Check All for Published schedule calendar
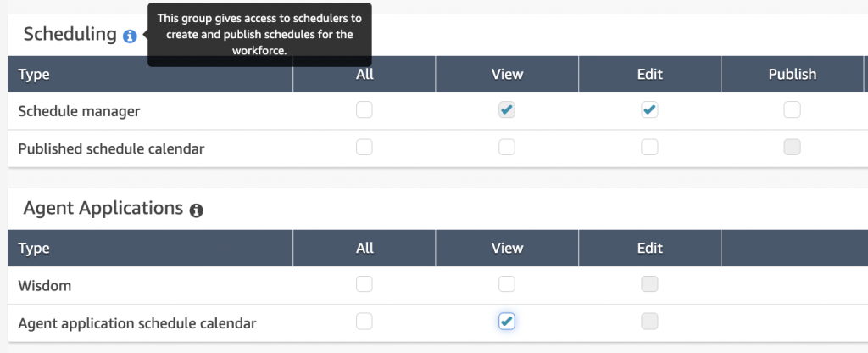868x353 pixels. coord(364,147)
